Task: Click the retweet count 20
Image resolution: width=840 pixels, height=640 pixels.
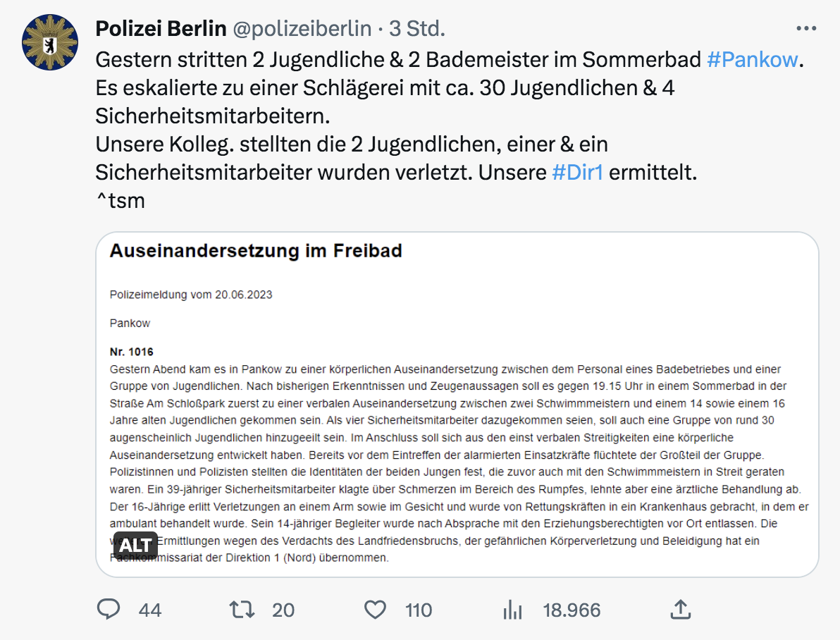Action: click(x=283, y=610)
